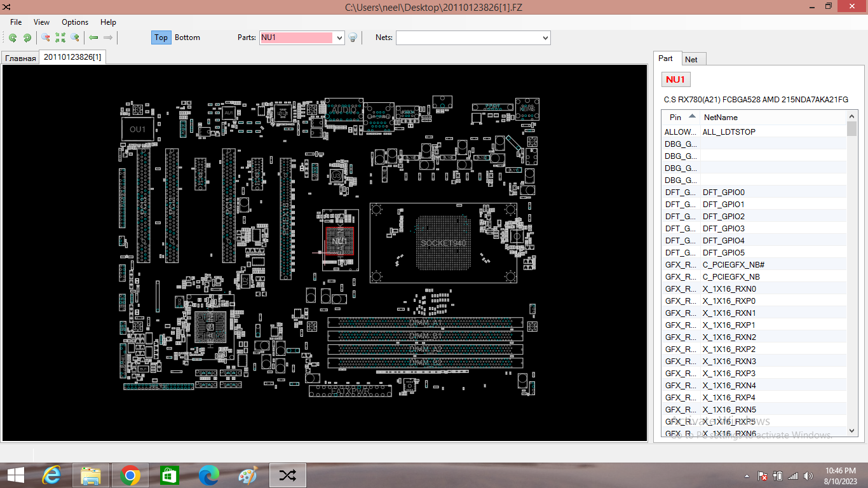Select the ALL_LDTSTOP net row
Image resolution: width=868 pixels, height=488 pixels.
[x=729, y=132]
